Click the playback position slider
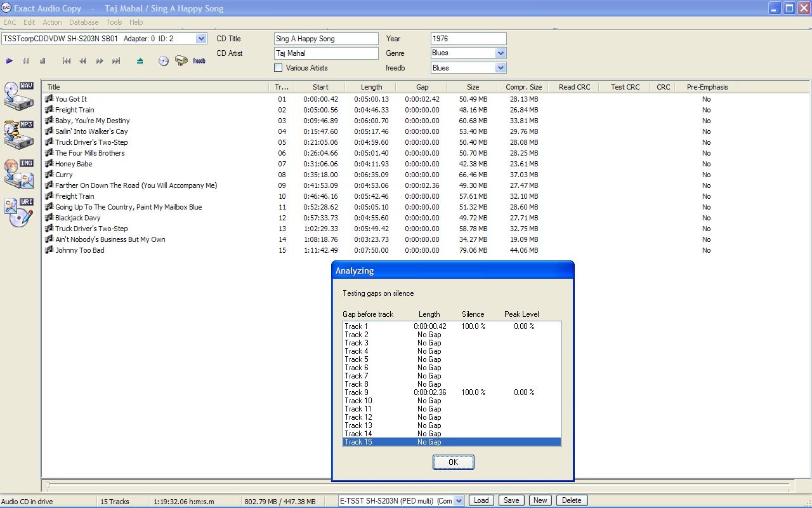Viewport: 812px width, 508px height. (419, 486)
